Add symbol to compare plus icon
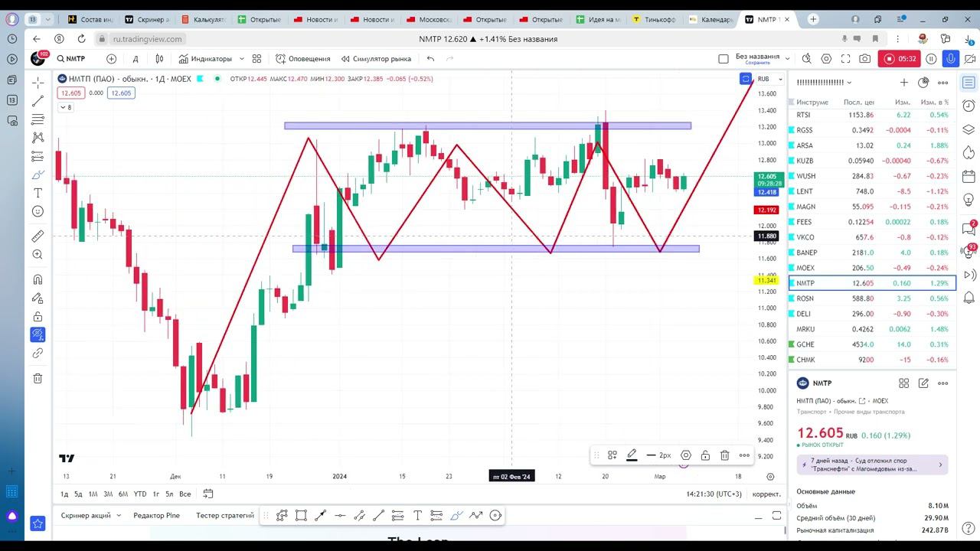Screen dimensions: 980x551 [111, 58]
